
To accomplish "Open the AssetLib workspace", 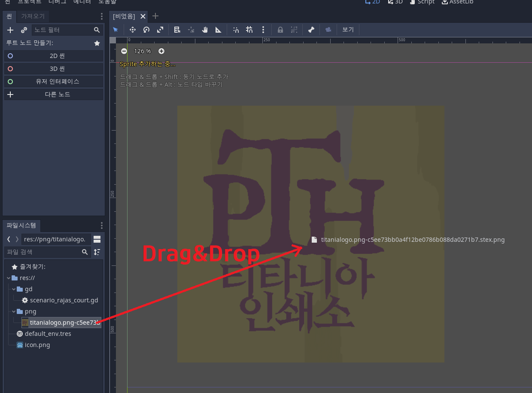I will (x=457, y=2).
